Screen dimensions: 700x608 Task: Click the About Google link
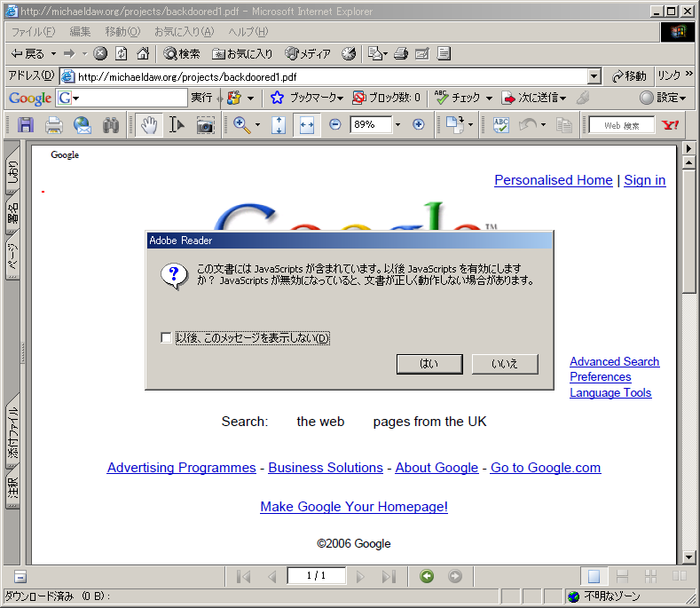(437, 467)
